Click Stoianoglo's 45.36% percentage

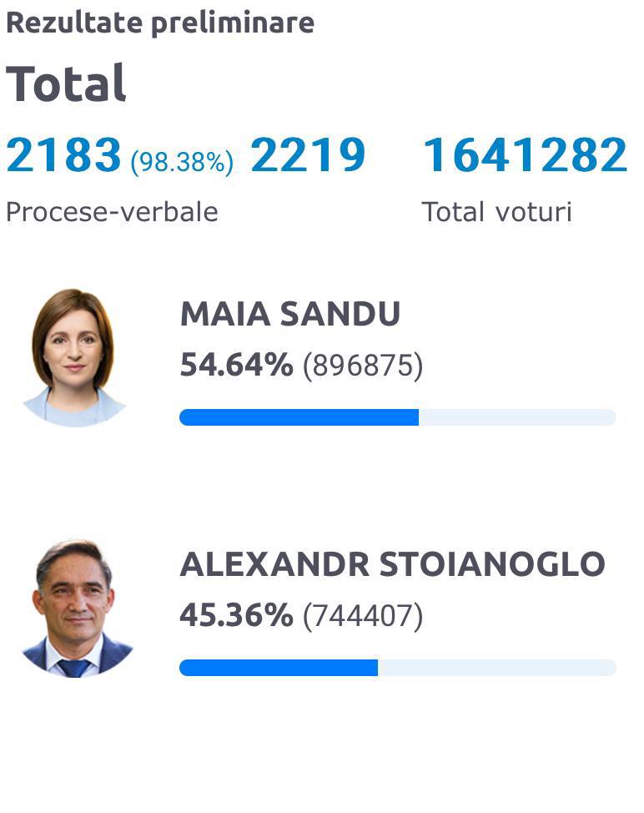coord(236,616)
